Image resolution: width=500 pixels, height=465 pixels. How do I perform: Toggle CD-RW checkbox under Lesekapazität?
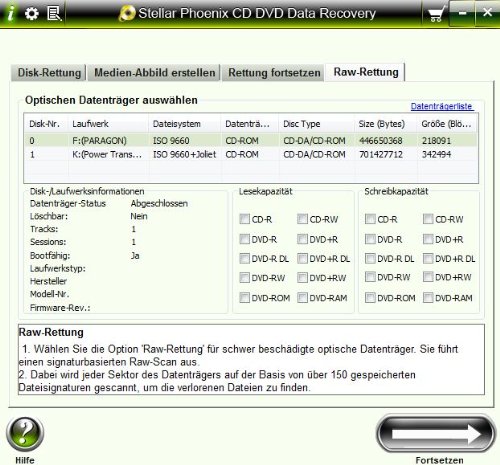click(302, 219)
